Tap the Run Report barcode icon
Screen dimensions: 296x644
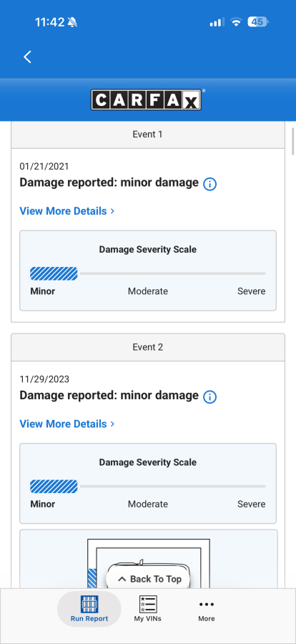(89, 604)
